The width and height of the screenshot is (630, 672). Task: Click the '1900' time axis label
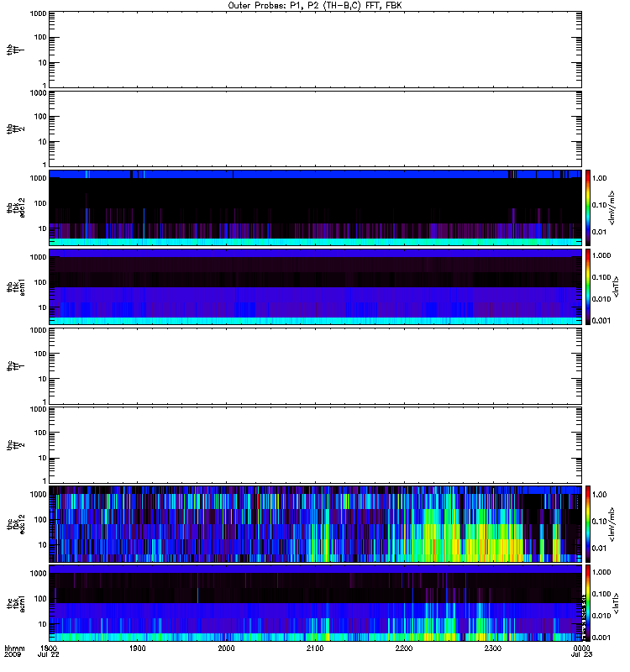pos(138,648)
